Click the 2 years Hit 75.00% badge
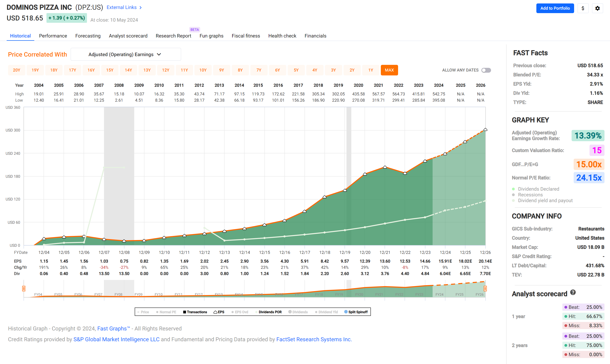Image resolution: width=610 pixels, height=364 pixels. coord(583,345)
